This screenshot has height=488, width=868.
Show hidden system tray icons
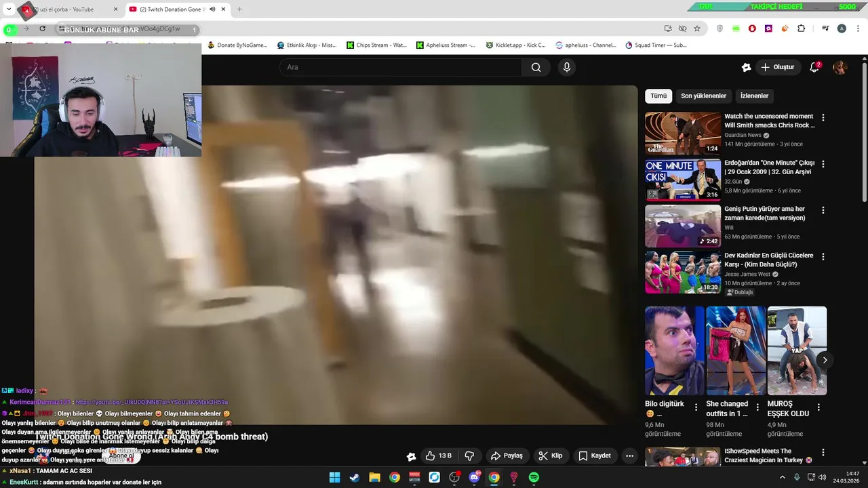[782, 477]
